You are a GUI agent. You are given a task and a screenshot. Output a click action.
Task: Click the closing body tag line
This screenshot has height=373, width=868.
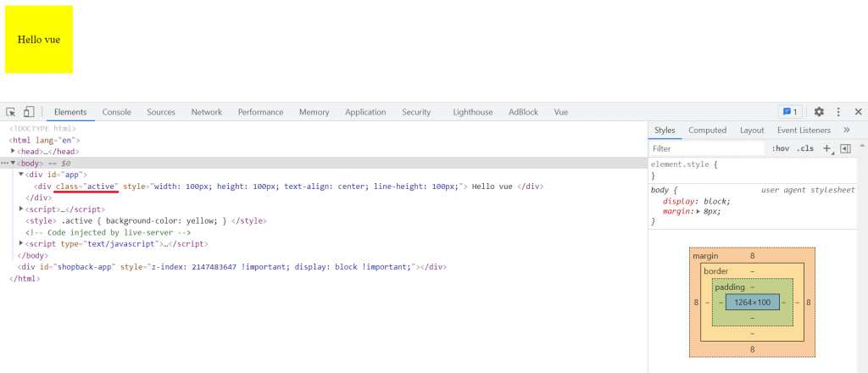(33, 256)
